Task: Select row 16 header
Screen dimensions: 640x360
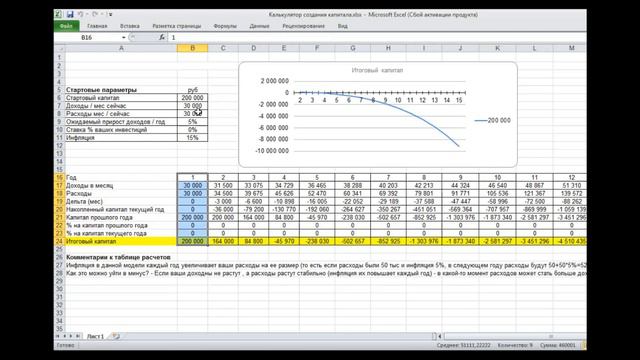Action: click(59, 178)
